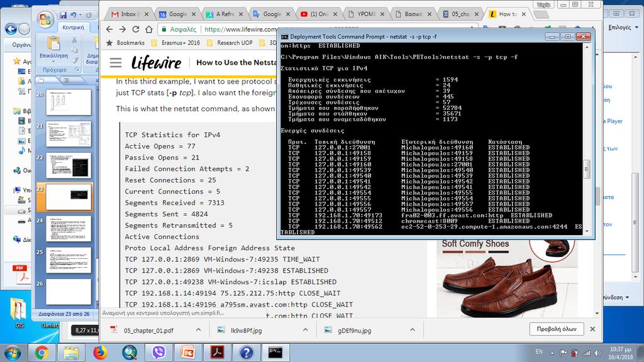Open the Επιλογές dropdown menu
The image size is (644, 362).
click(623, 27)
